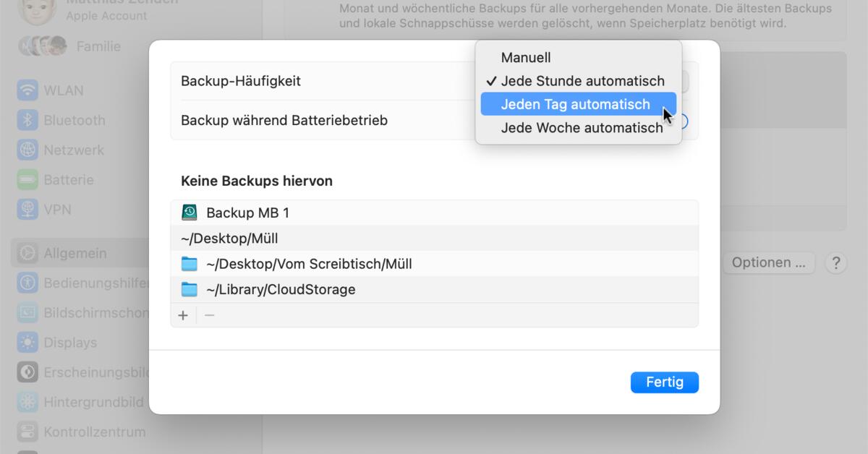868x454 pixels.
Task: Choose Jede Woche automatisch option
Action: [x=582, y=127]
